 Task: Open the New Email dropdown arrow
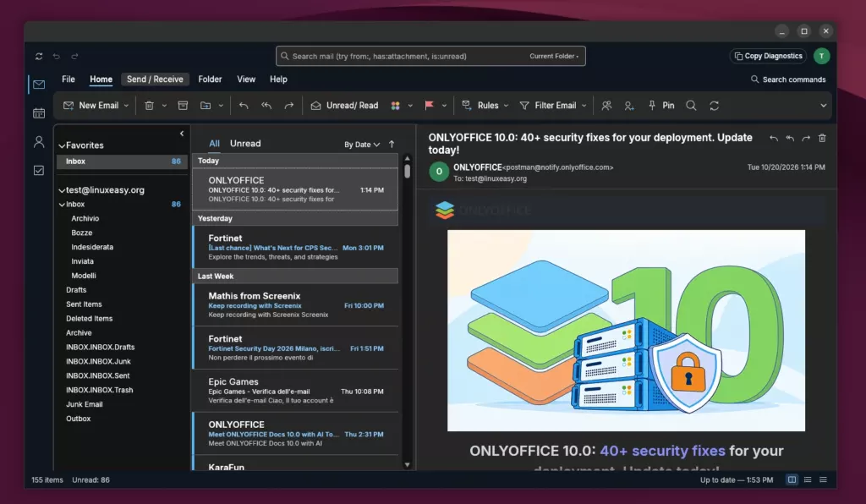pos(127,106)
